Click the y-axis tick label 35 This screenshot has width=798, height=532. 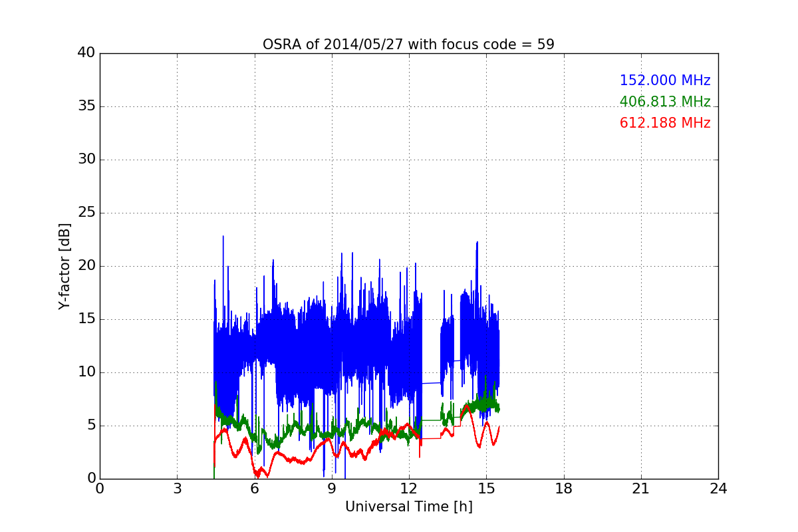[86, 106]
